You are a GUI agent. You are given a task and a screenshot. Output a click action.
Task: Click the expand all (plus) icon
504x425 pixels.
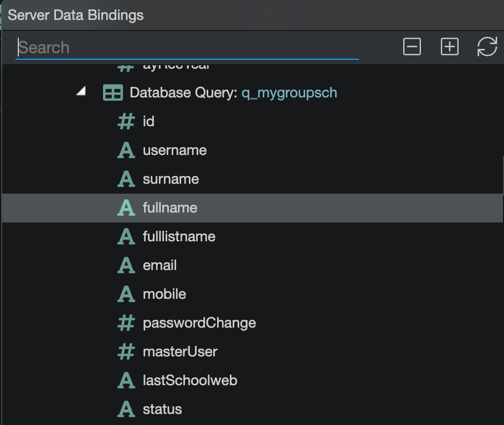click(449, 46)
